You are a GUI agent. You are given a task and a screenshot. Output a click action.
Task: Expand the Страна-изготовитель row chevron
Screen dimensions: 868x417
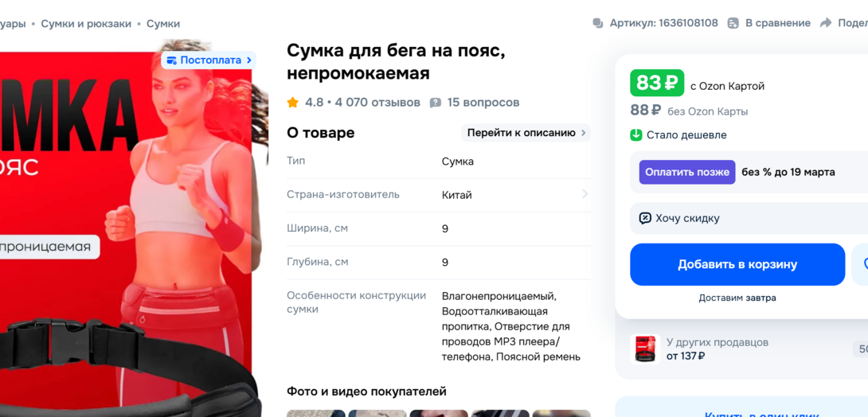[x=585, y=194]
